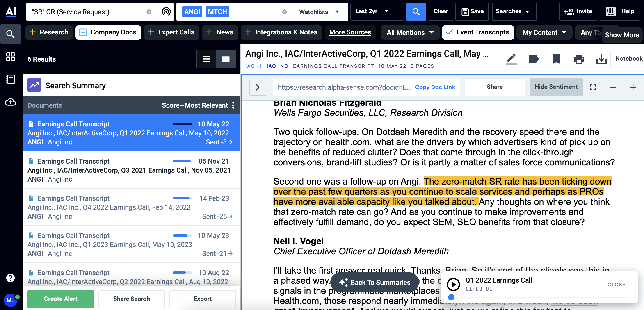The image size is (644, 310).
Task: Expand the document side panel chevron
Action: point(258,87)
